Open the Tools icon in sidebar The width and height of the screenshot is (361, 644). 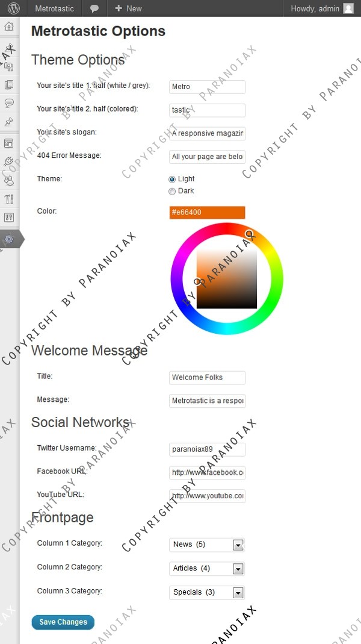coord(9,199)
